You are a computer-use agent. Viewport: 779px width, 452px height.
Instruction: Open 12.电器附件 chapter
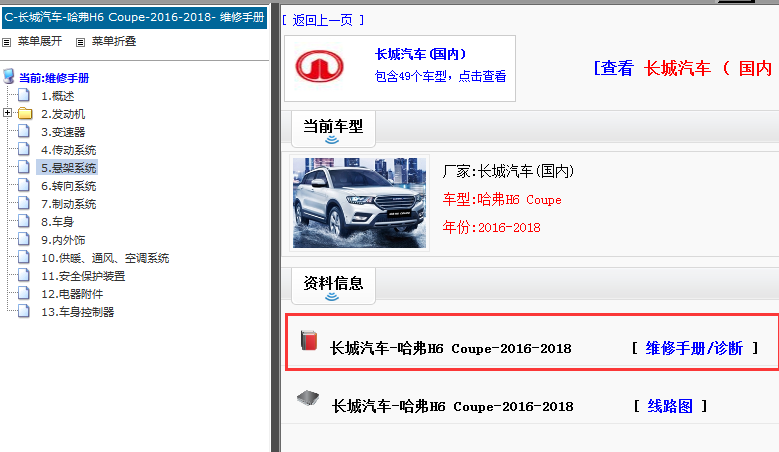click(x=72, y=294)
